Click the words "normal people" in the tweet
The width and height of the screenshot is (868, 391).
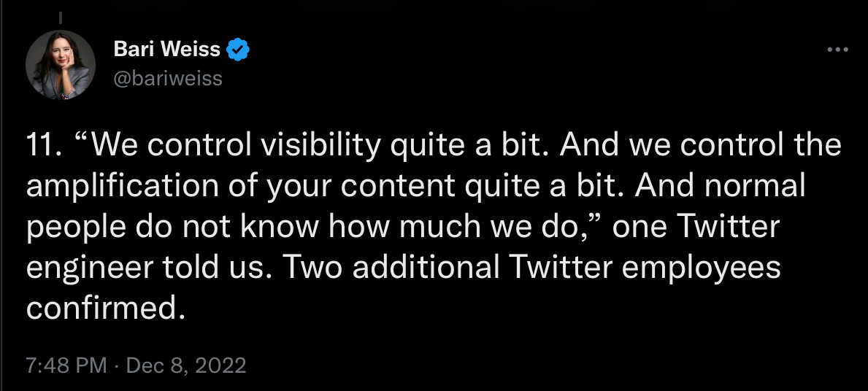pos(745,187)
